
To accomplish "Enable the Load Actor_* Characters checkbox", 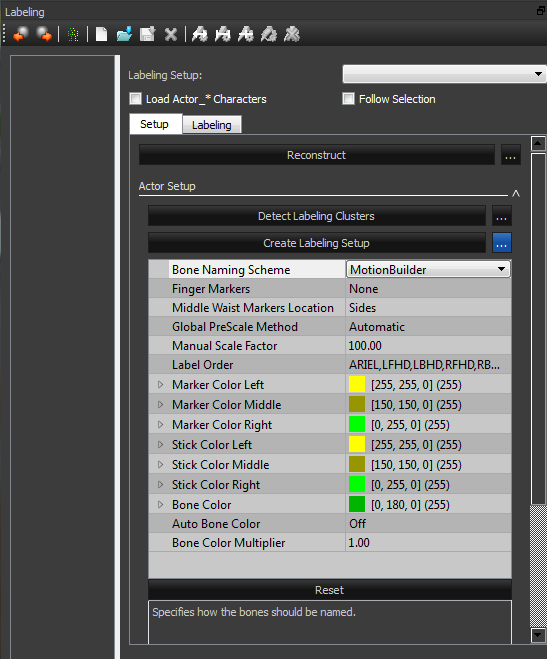I will pyautogui.click(x=136, y=99).
